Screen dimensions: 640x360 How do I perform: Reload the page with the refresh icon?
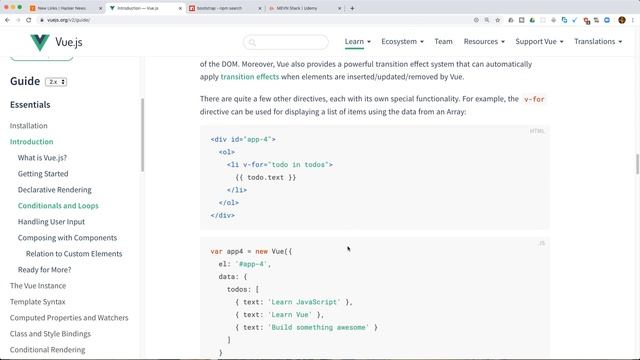tap(29, 20)
